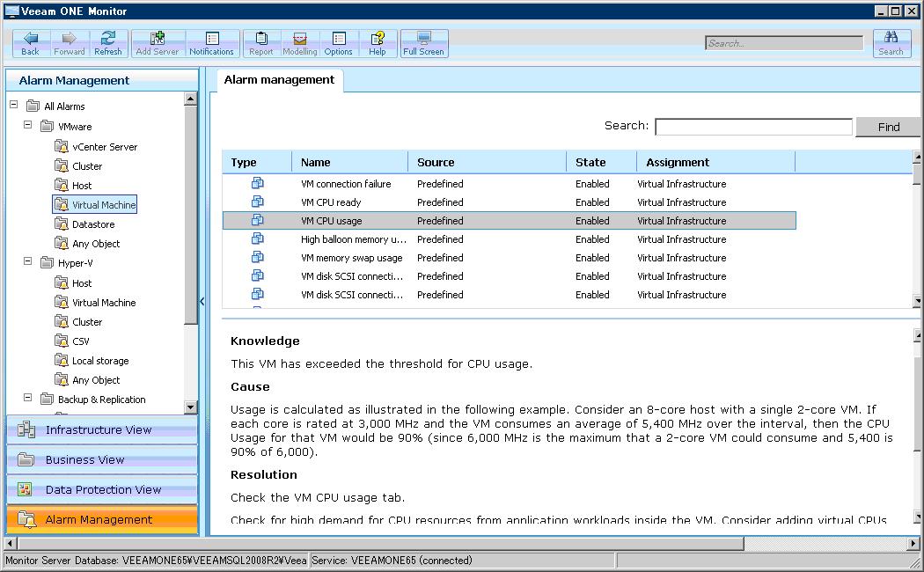This screenshot has height=572, width=924.
Task: Click the alarm type icon for VM CPU usage
Action: coord(258,220)
